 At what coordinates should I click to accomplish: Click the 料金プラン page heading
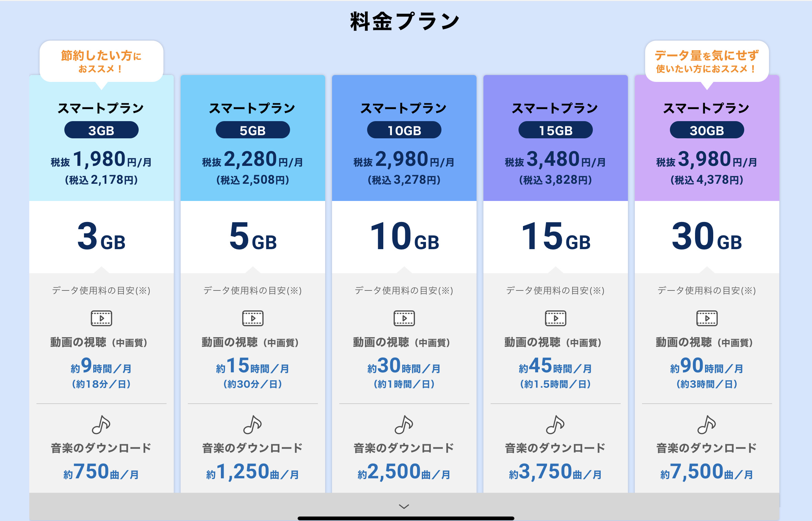click(x=405, y=21)
